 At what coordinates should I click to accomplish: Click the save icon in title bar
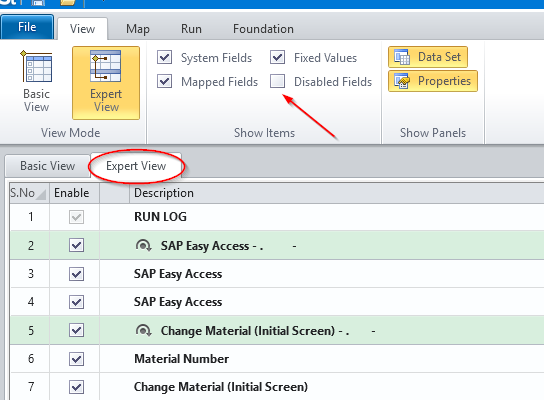(x=38, y=2)
